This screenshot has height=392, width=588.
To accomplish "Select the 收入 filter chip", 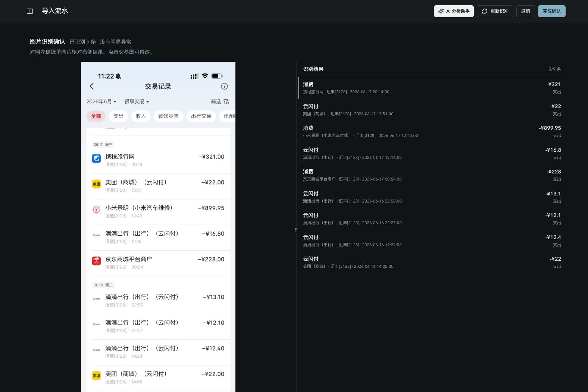I will click(141, 116).
